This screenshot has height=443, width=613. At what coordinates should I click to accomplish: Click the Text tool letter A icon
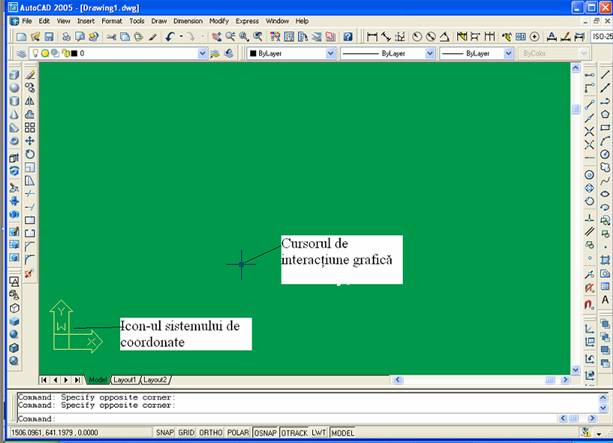[x=606, y=300]
